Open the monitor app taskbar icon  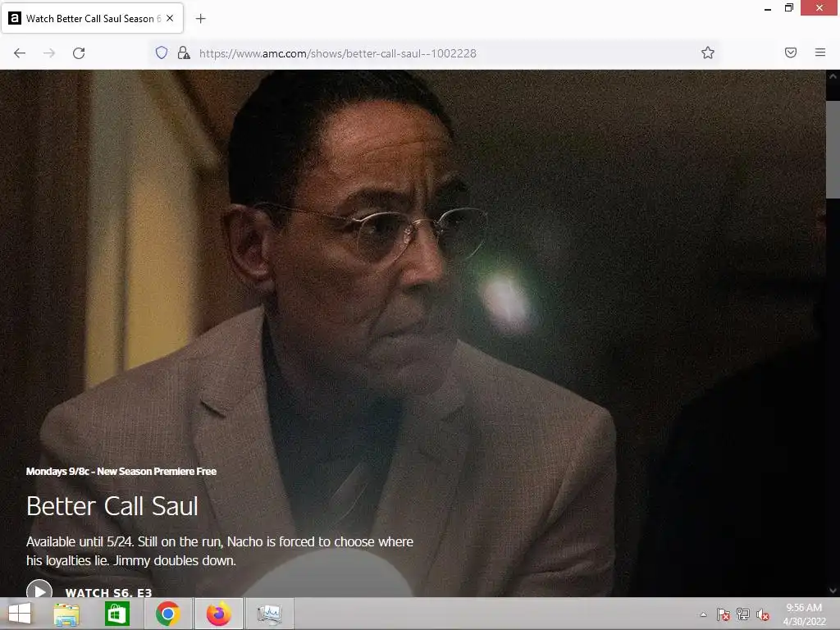[x=269, y=614]
